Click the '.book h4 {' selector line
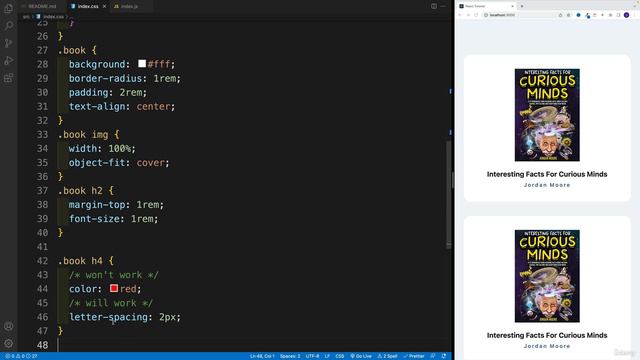The image size is (640, 360). pos(86,260)
